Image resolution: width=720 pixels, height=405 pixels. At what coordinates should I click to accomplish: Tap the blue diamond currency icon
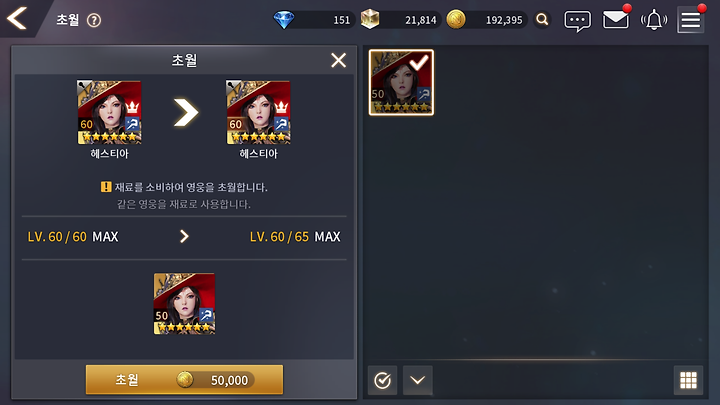coord(284,20)
